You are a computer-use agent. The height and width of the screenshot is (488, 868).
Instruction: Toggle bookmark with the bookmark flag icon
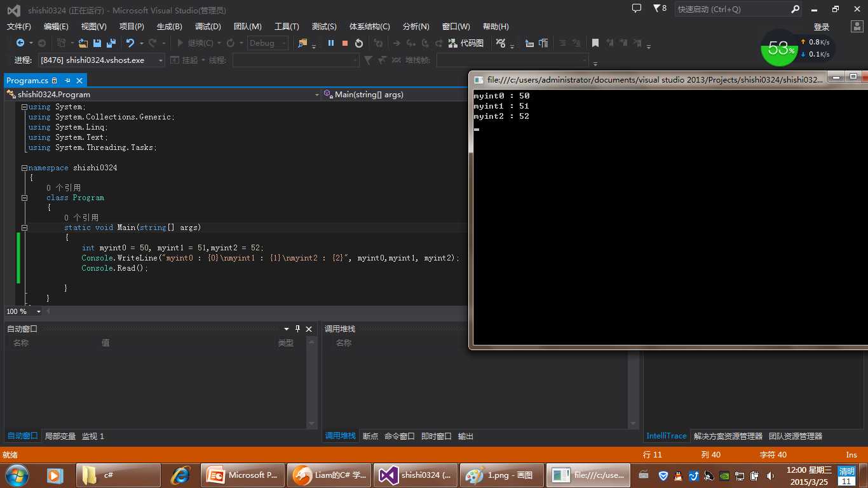(x=595, y=43)
